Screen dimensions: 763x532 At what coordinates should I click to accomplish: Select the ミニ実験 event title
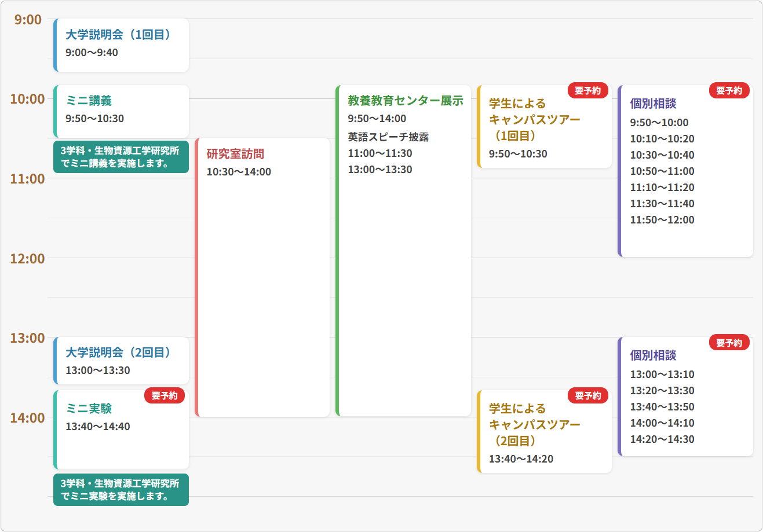coord(89,409)
